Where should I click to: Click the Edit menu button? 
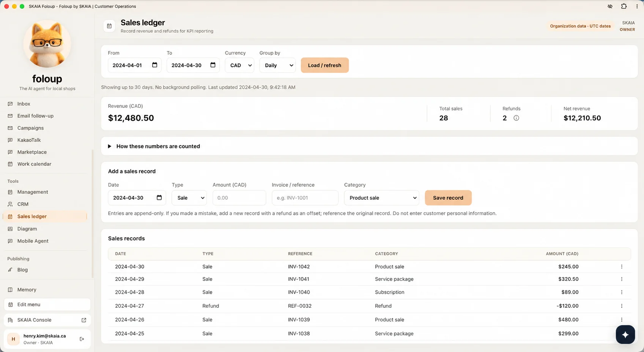tap(47, 305)
